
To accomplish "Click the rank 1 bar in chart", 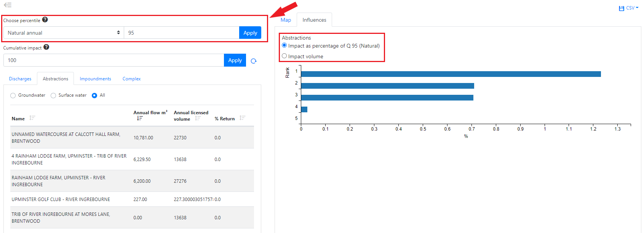I will click(451, 74).
